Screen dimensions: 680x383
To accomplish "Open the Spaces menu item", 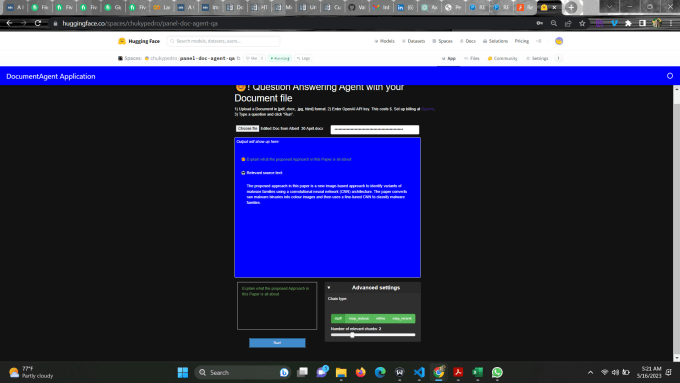I will [442, 41].
